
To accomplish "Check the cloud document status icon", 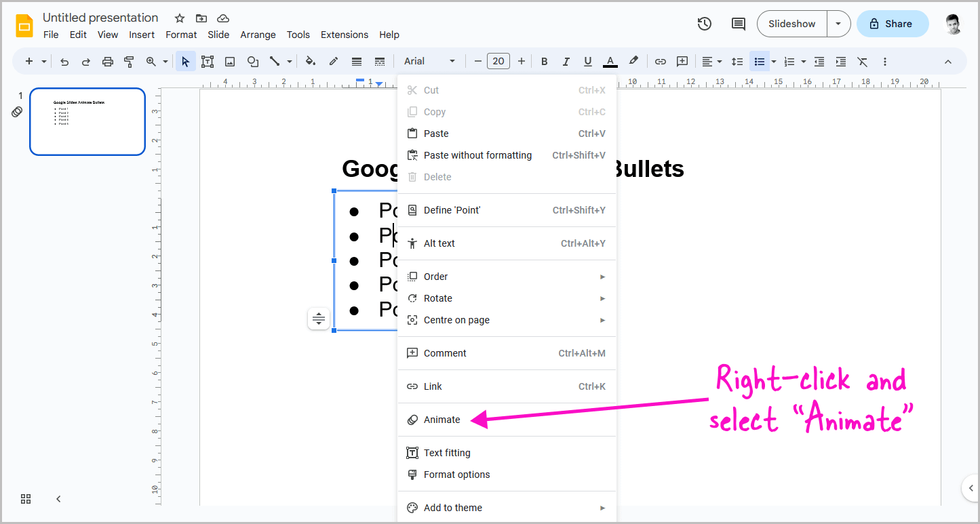I will click(223, 18).
